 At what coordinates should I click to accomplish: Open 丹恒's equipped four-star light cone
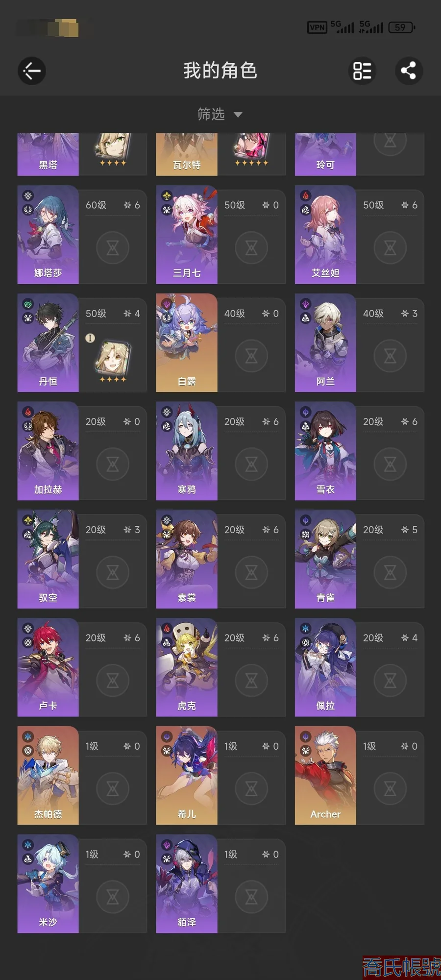pyautogui.click(x=113, y=360)
